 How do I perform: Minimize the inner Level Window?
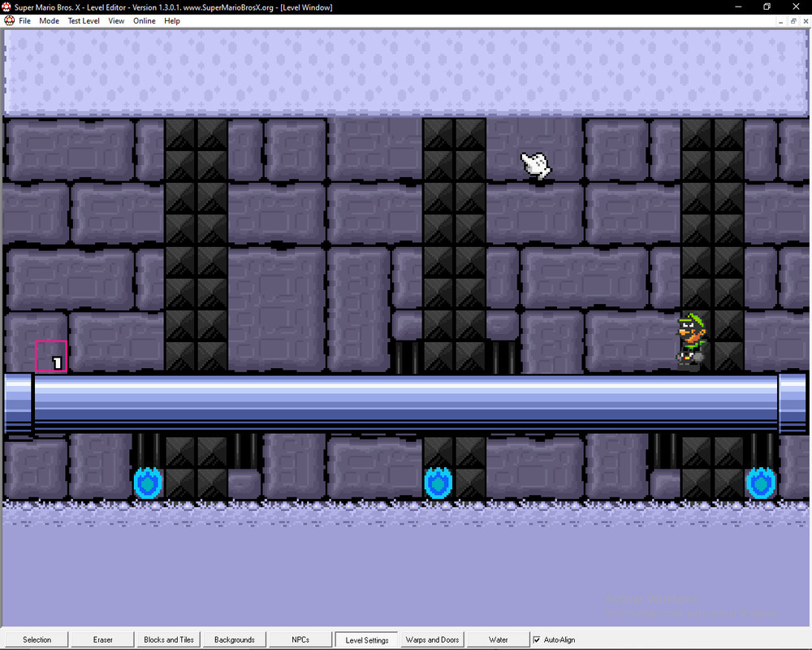pos(781,21)
